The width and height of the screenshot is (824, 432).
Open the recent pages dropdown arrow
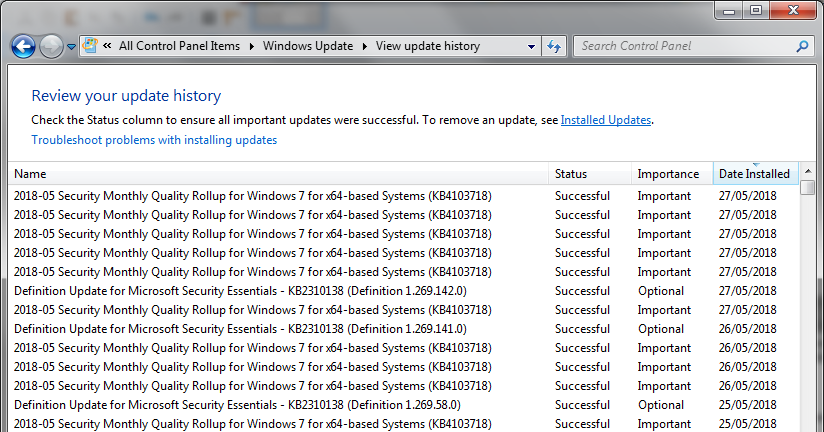71,47
